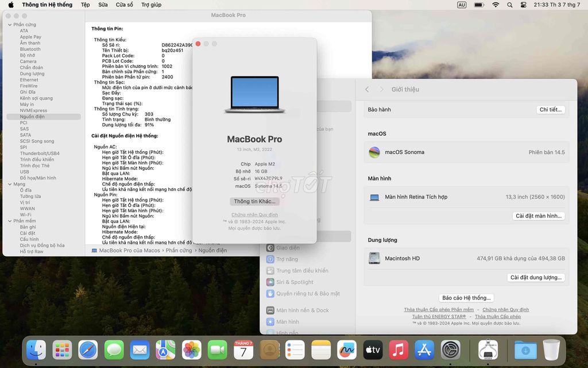Screen dimensions: 588x368
Task: Click the battery status icon
Action: click(x=479, y=5)
